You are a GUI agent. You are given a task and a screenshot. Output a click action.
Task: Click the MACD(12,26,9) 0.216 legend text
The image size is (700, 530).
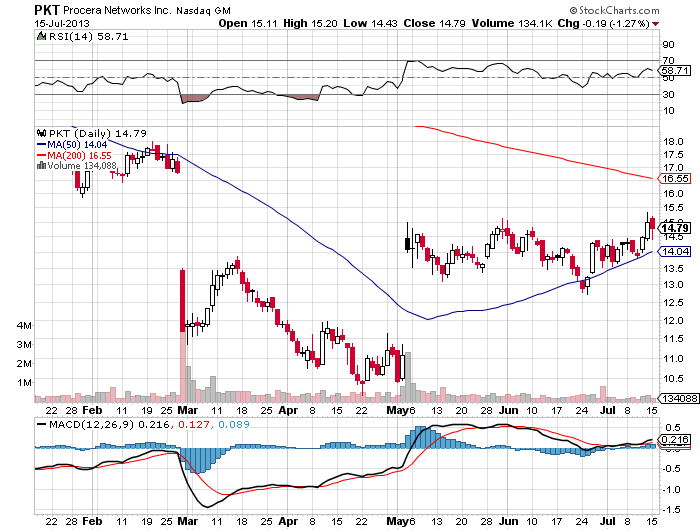108,424
